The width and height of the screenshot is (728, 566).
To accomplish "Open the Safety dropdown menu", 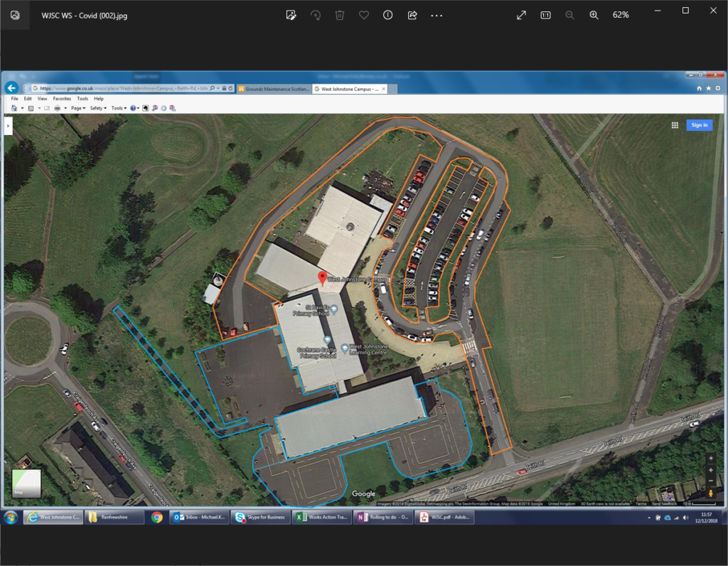I will click(x=100, y=107).
